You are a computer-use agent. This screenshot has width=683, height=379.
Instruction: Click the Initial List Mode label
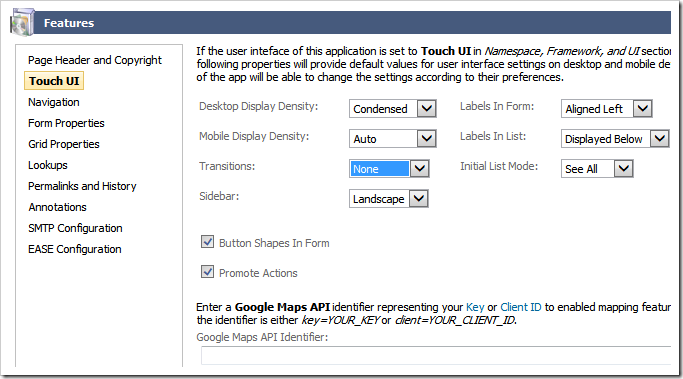click(x=499, y=166)
